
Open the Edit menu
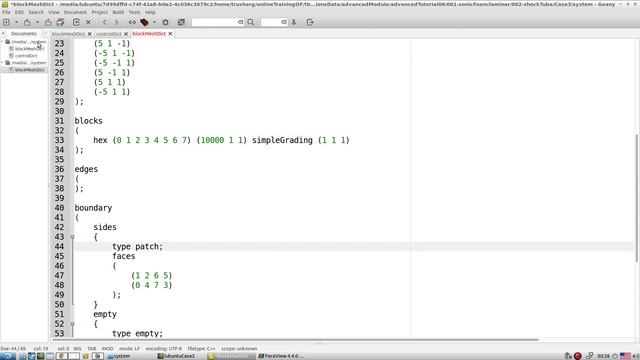click(x=19, y=12)
